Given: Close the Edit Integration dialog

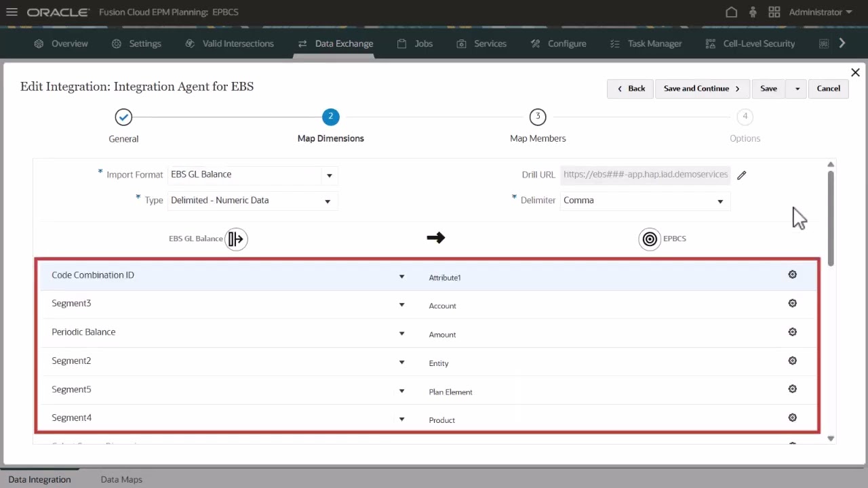Looking at the screenshot, I should point(855,73).
